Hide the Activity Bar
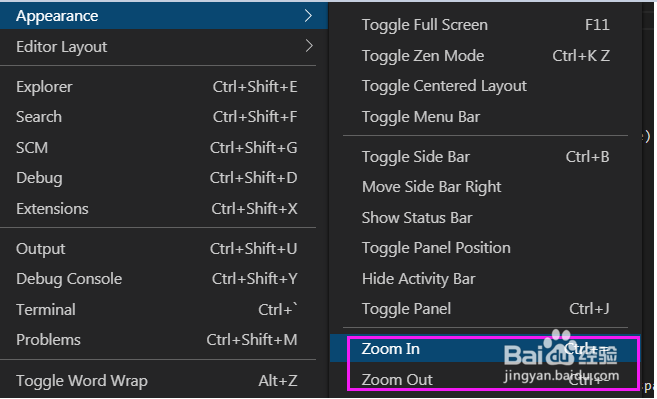Image resolution: width=657 pixels, height=399 pixels. click(485, 279)
